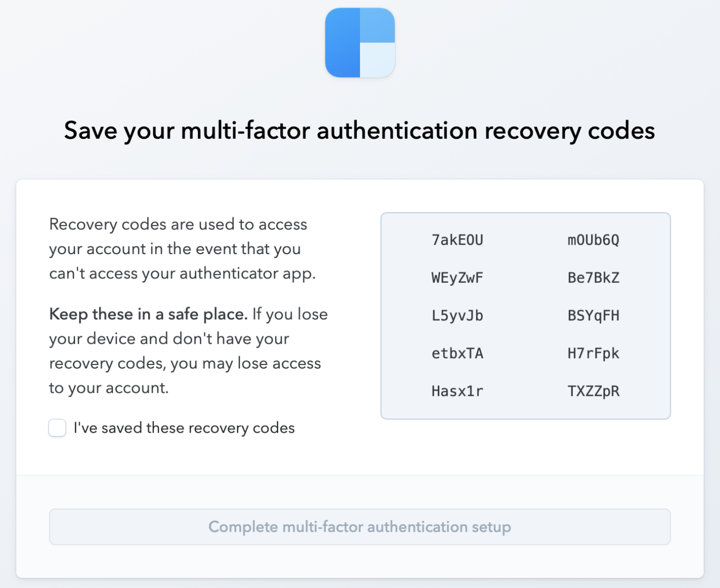Click the Recovery codes are used paragraph

click(182, 249)
